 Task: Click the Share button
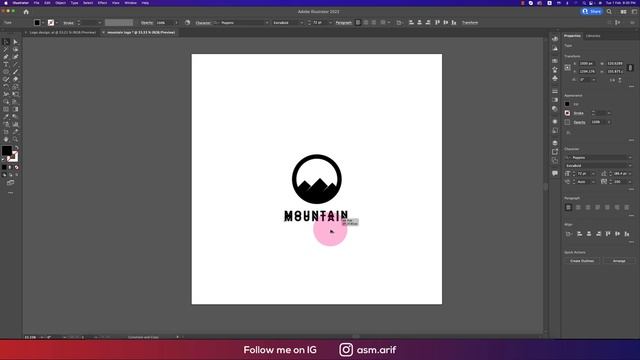point(591,12)
